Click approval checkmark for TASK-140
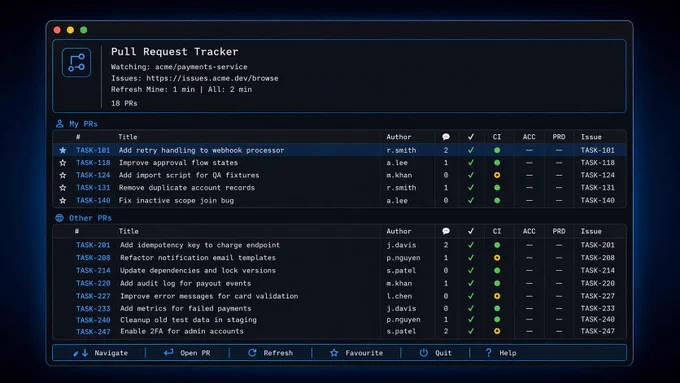Screen dimensions: 680x383 471,200
